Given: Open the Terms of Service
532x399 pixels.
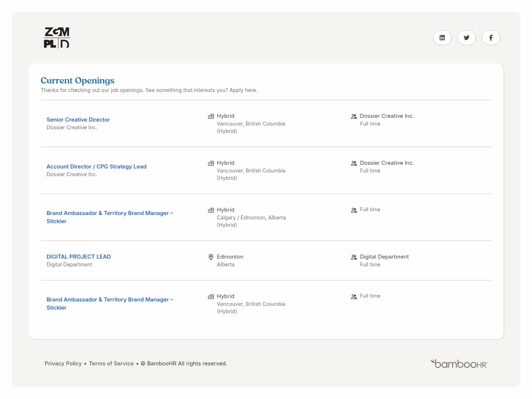Looking at the screenshot, I should pos(111,363).
